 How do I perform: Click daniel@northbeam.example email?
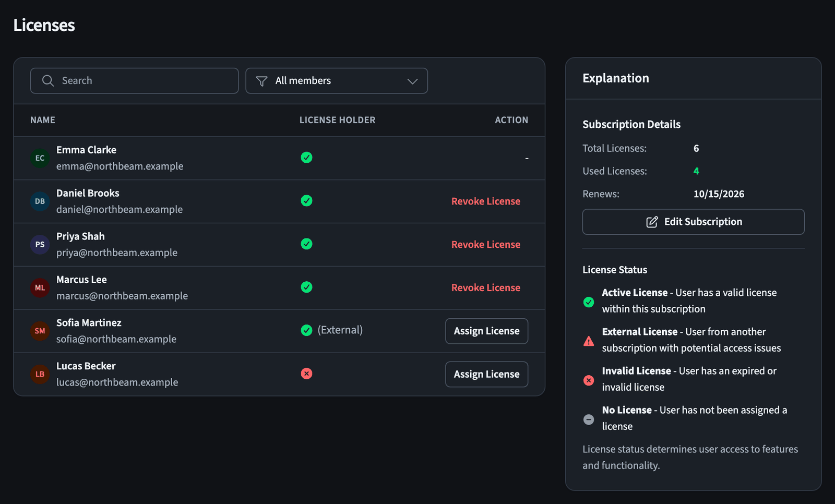click(x=120, y=210)
